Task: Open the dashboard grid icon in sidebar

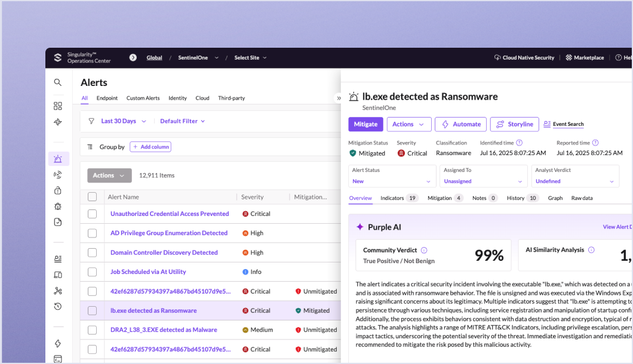Action: (x=58, y=106)
